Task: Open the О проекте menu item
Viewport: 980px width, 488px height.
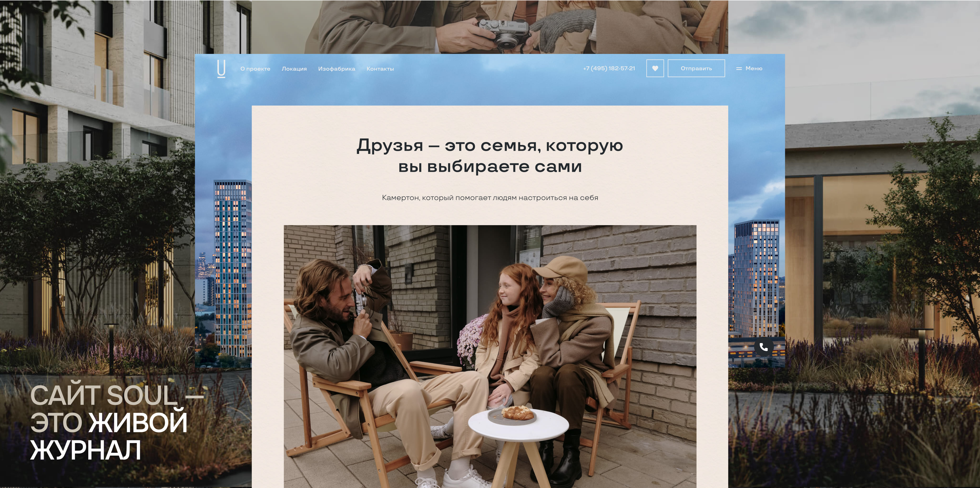Action: (255, 69)
